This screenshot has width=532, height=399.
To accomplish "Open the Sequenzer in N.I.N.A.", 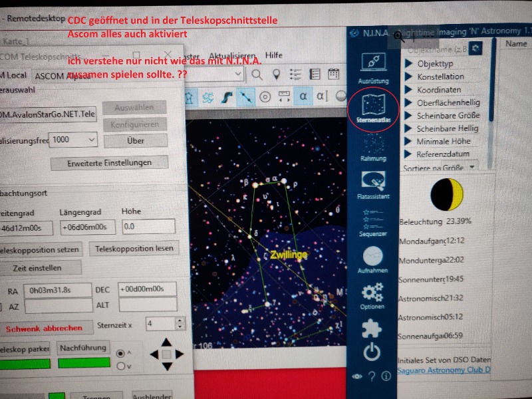I will point(372,223).
